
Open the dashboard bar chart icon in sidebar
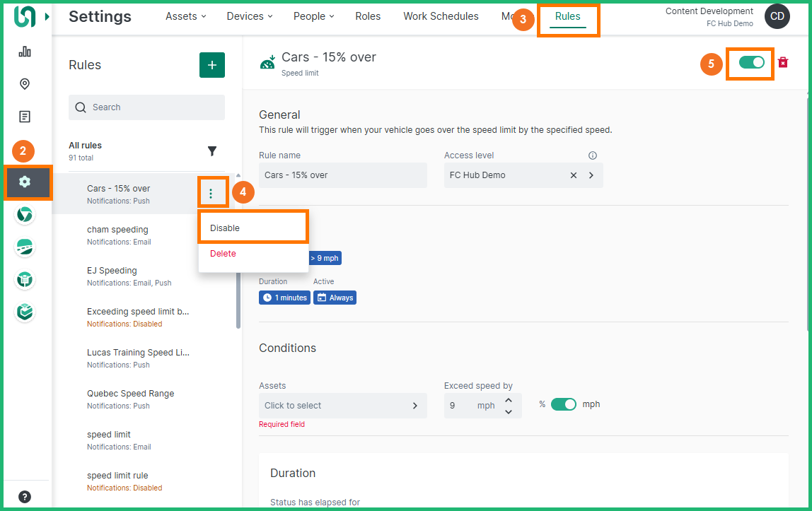25,52
